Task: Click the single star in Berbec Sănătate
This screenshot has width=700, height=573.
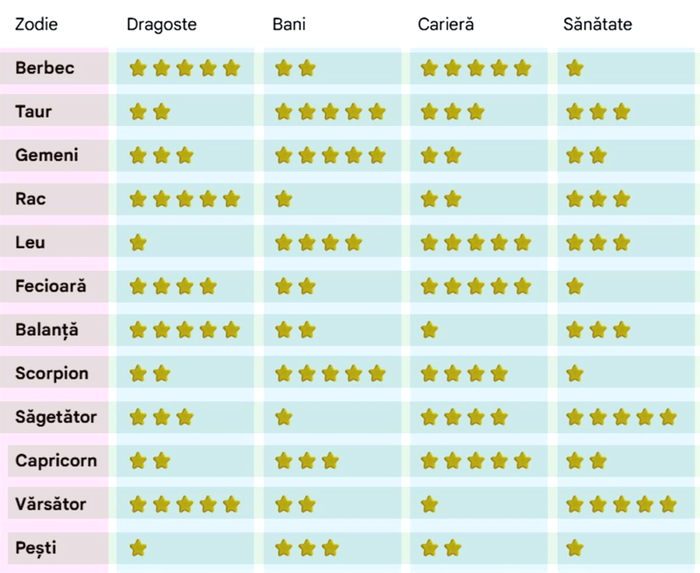Action: tap(574, 68)
